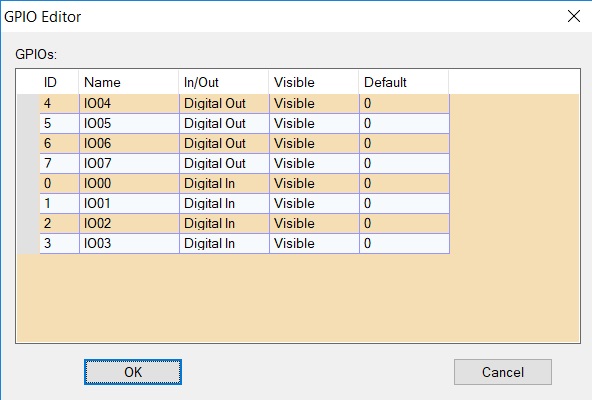
Task: Open the In/Out type for IO00
Action: (x=224, y=183)
